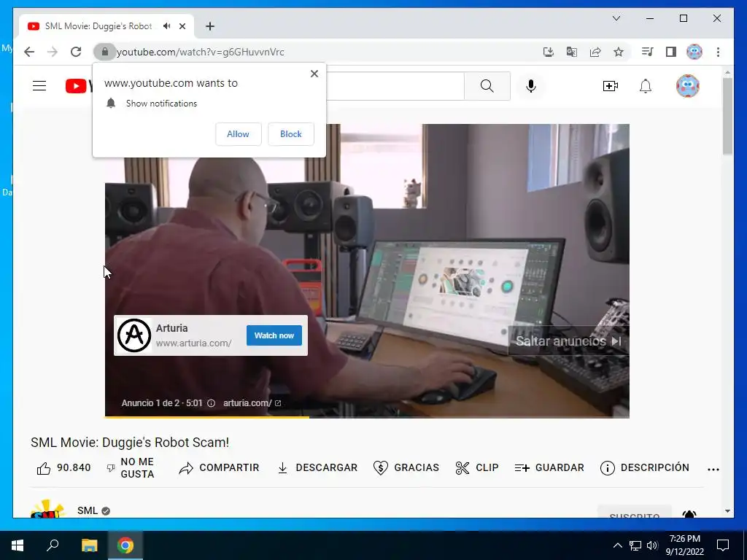Open the translate page icon
The width and height of the screenshot is (747, 560).
tap(572, 52)
